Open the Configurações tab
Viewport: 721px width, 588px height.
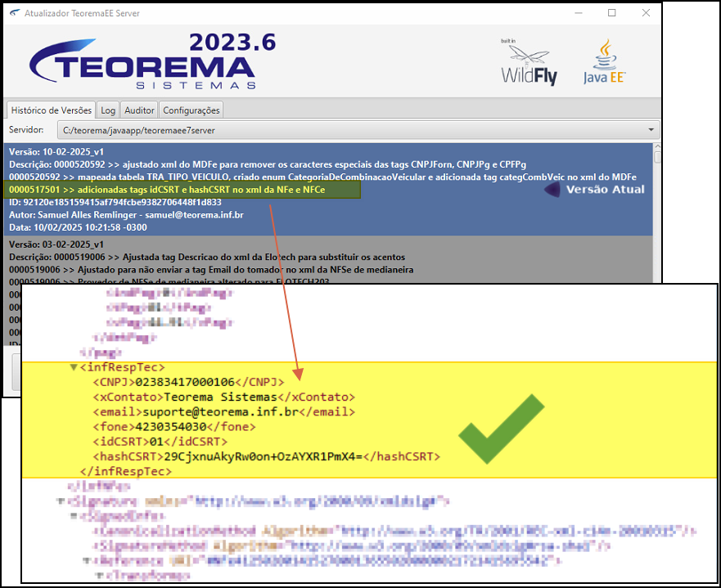tap(192, 110)
